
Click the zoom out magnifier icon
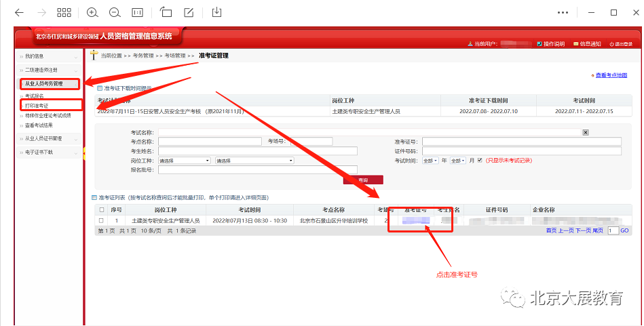[x=115, y=12]
